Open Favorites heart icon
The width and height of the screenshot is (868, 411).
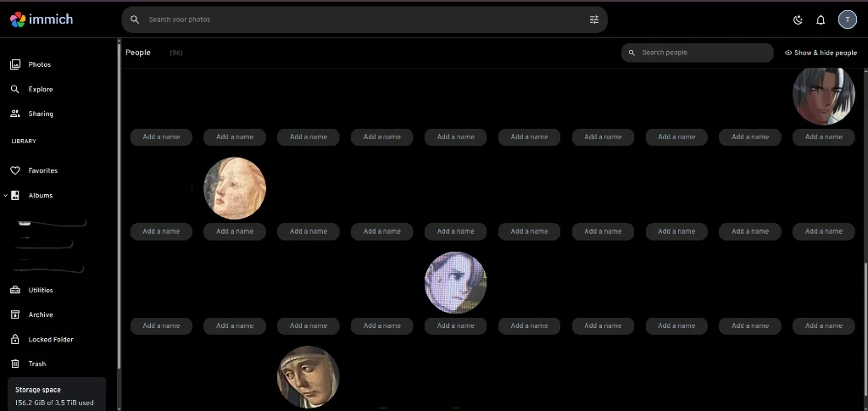[15, 170]
